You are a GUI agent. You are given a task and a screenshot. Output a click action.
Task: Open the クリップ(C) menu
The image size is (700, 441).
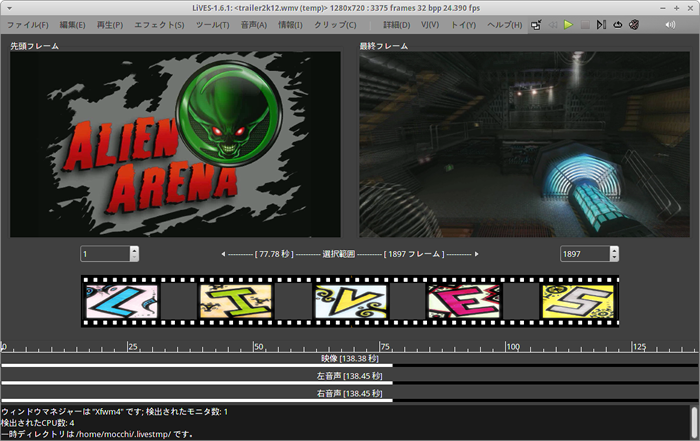click(335, 25)
